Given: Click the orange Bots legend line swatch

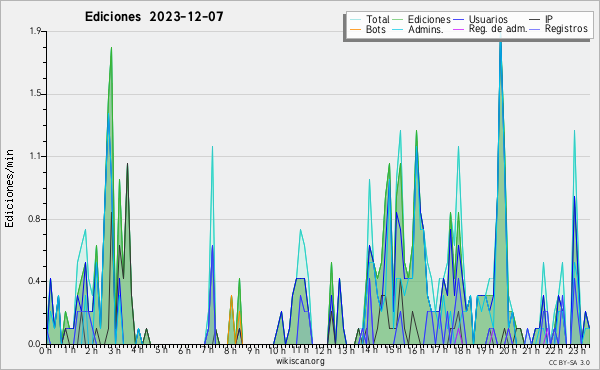Looking at the screenshot, I should [x=355, y=29].
